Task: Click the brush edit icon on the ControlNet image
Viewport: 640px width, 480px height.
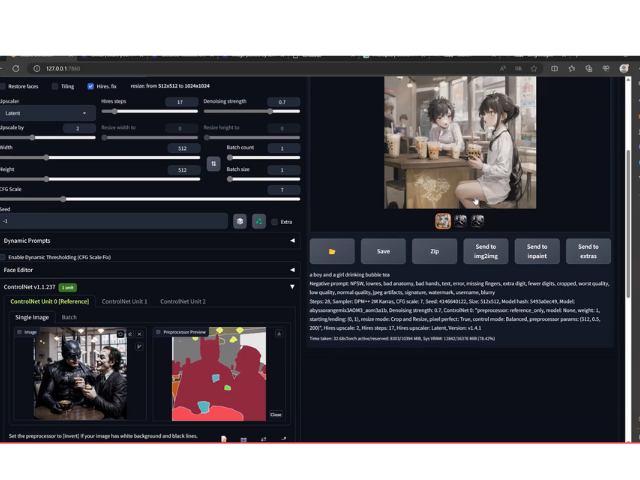Action: [139, 347]
